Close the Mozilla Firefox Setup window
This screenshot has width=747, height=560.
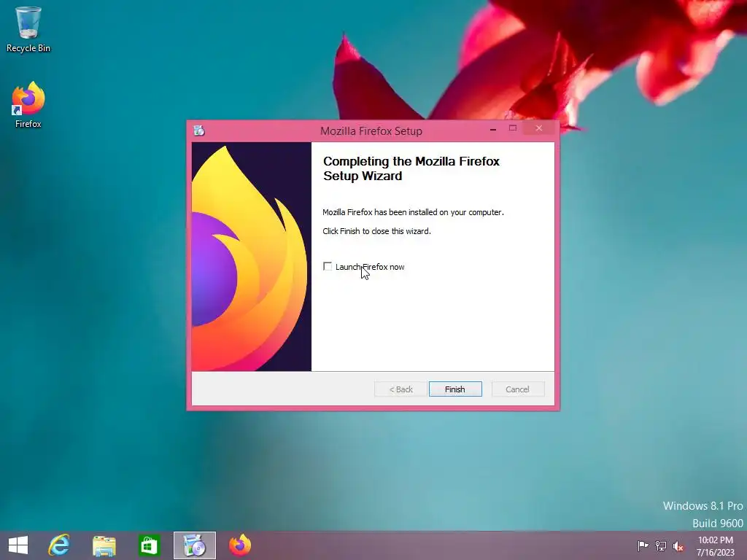coord(539,128)
